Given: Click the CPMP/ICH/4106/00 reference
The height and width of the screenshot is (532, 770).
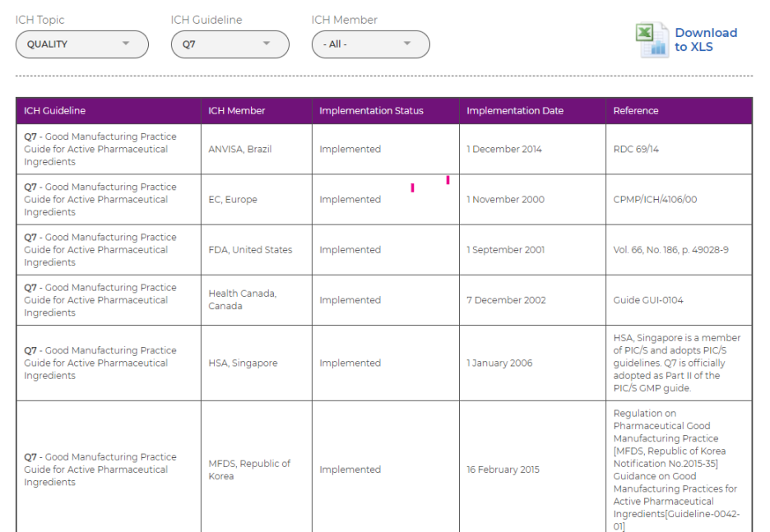Looking at the screenshot, I should click(655, 200).
